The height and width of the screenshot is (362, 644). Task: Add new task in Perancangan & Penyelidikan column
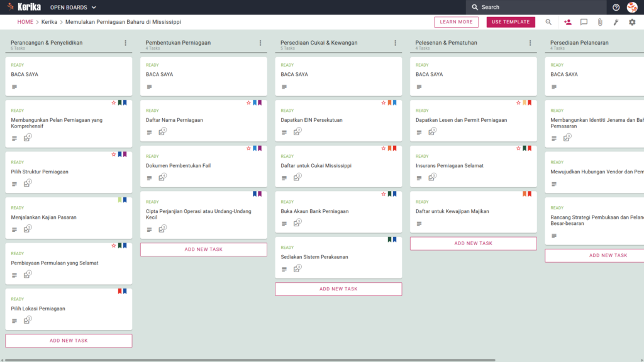[x=69, y=341]
